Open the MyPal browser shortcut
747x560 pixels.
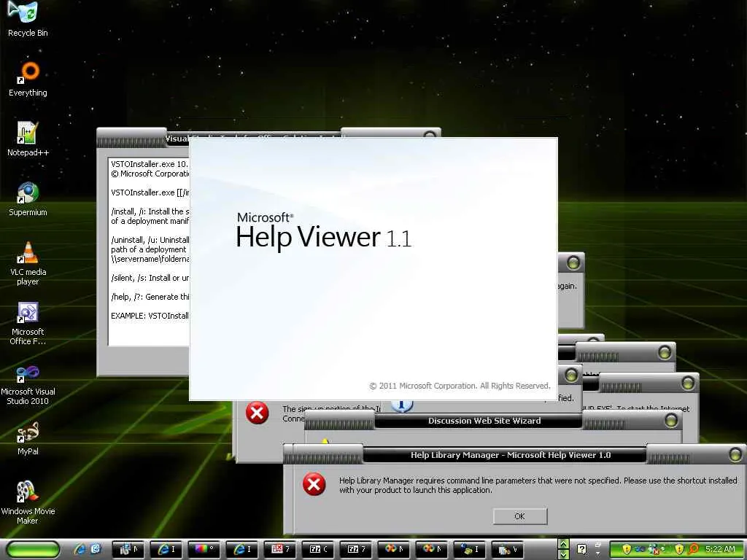(x=28, y=438)
